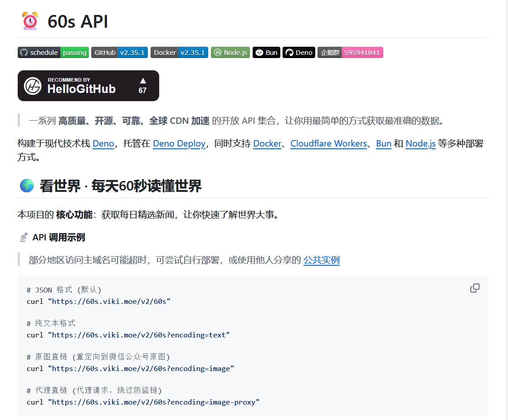
Task: Open the Docker text link
Action: click(267, 144)
